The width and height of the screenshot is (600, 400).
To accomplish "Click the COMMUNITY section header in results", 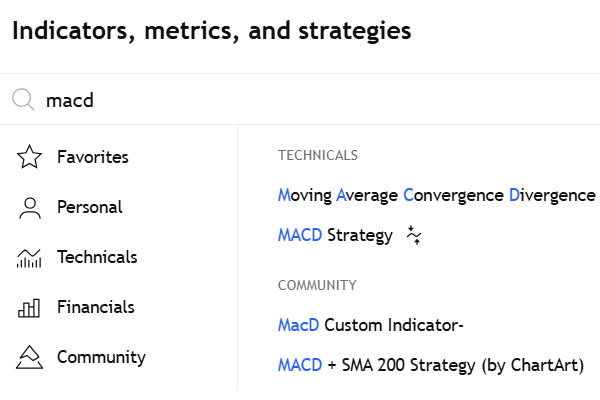I will (317, 285).
